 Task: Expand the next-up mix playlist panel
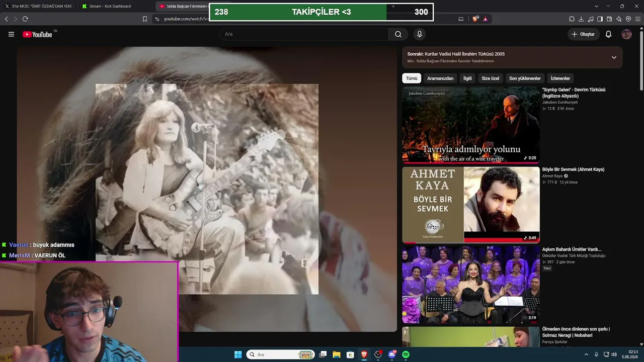[x=614, y=57]
